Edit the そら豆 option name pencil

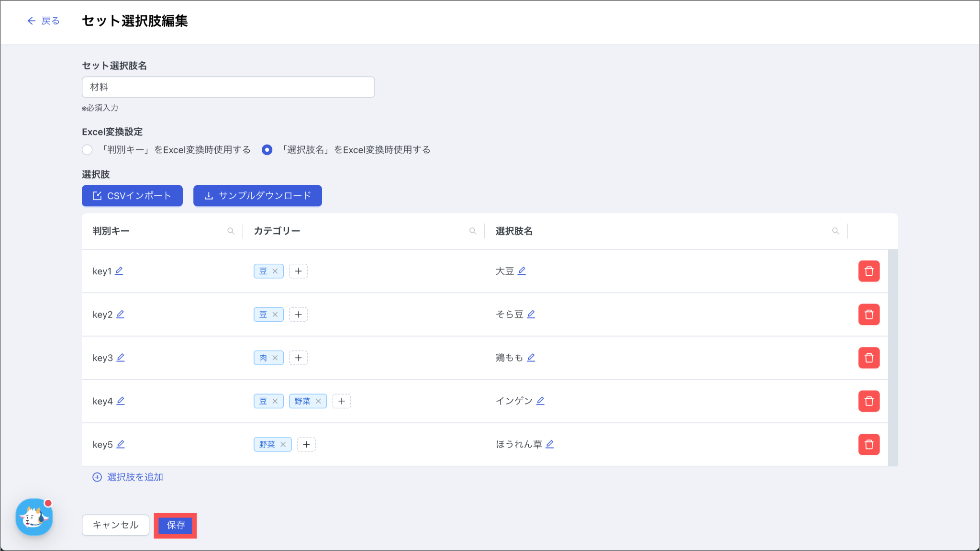pos(531,314)
